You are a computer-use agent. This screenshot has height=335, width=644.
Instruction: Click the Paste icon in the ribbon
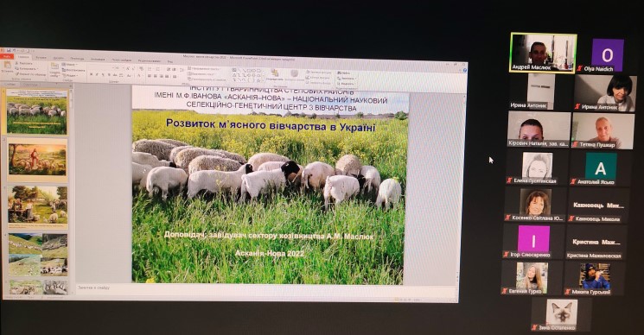(8, 65)
